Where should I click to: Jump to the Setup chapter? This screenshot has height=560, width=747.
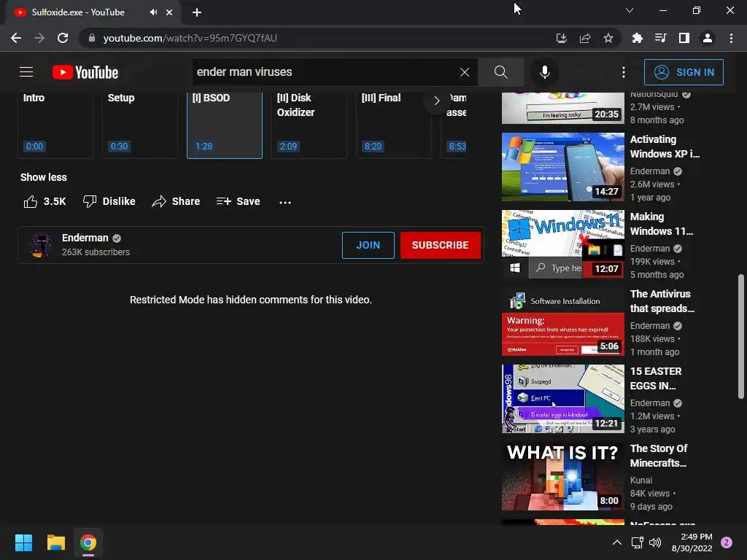(139, 125)
